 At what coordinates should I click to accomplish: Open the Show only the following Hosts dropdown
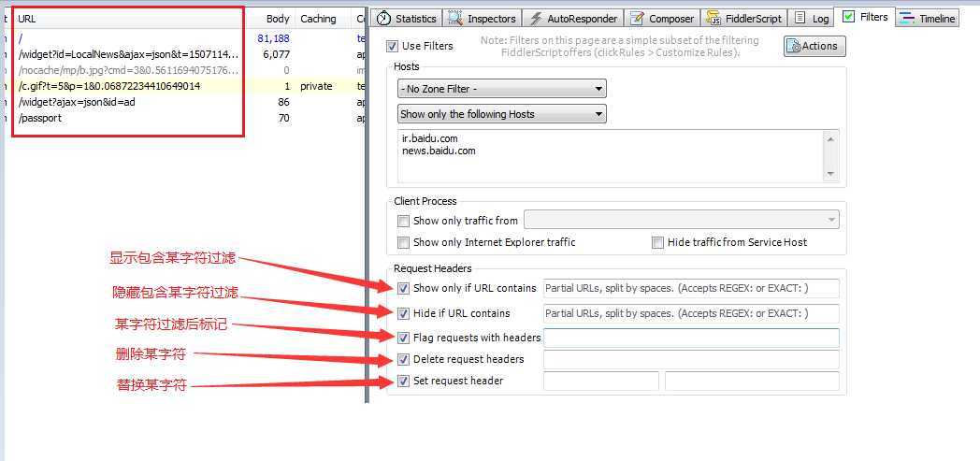[x=502, y=114]
